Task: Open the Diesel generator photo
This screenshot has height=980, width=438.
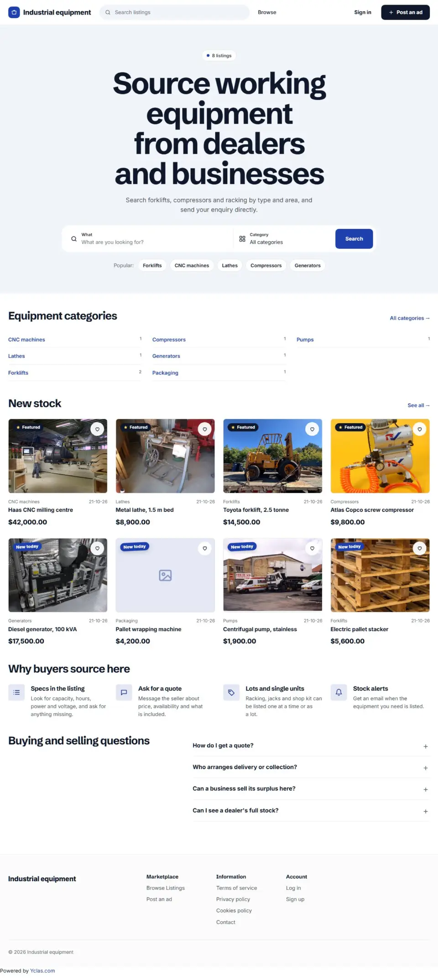Action: [58, 575]
